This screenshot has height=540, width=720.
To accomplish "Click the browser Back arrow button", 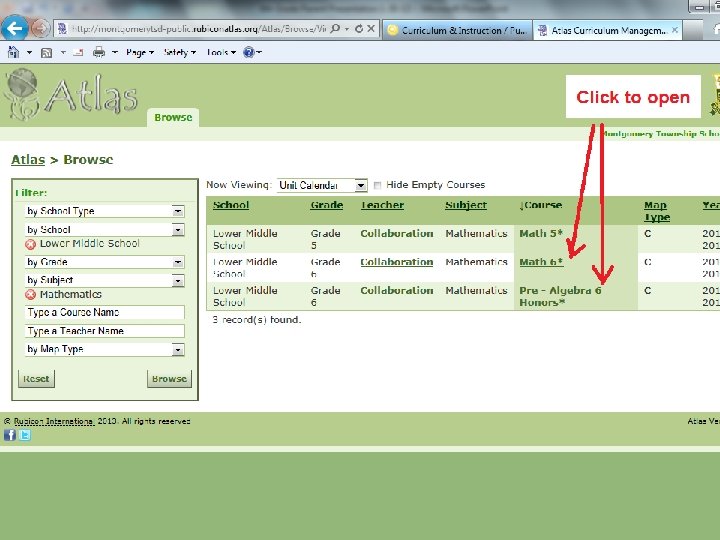I will coord(14,29).
